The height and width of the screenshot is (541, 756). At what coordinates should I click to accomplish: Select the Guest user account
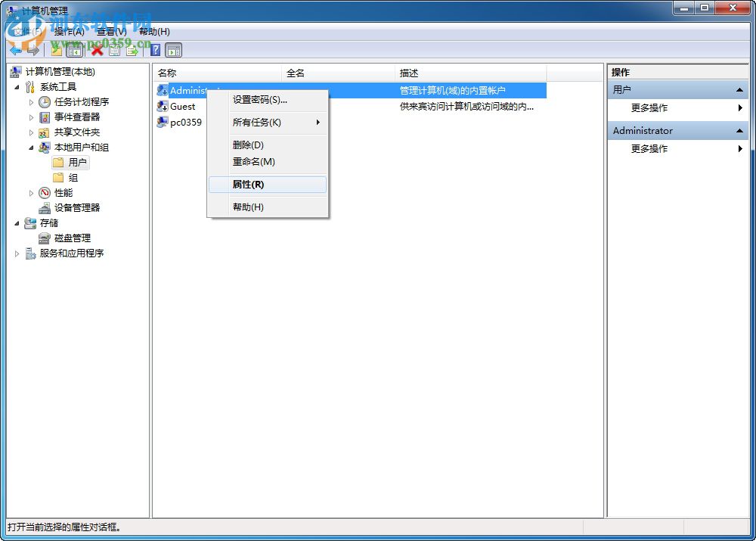click(182, 106)
